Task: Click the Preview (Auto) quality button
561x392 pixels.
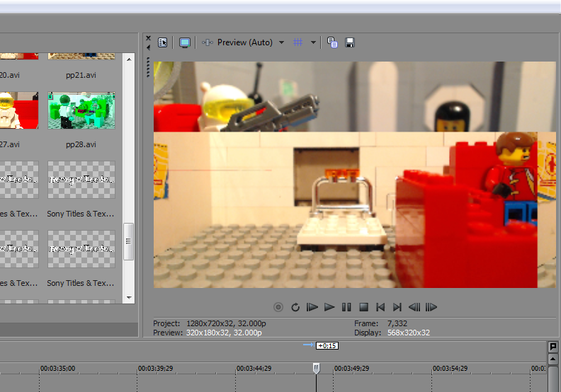Action: [237, 42]
